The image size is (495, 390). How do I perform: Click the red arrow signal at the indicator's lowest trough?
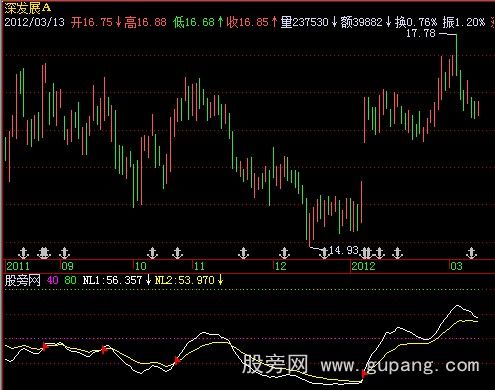(364, 374)
